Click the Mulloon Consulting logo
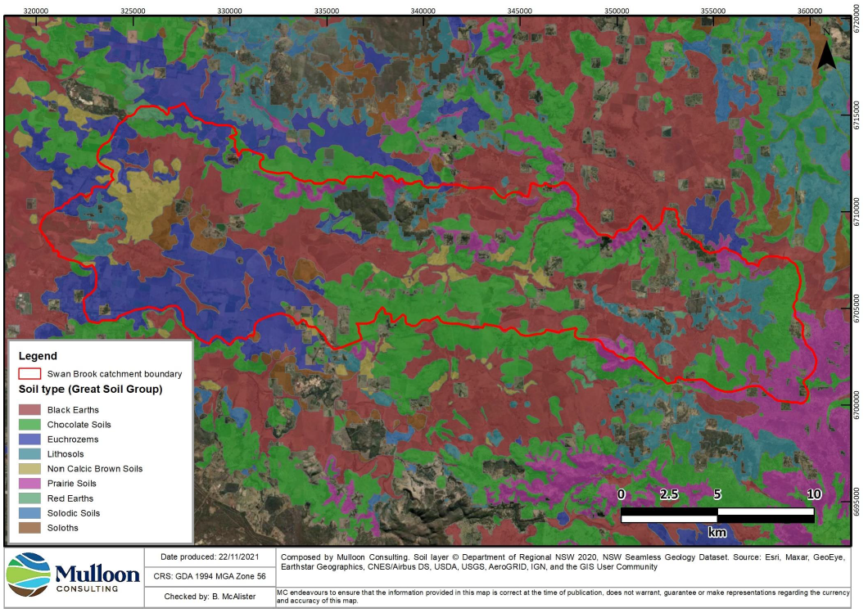868x613 pixels. point(73,575)
